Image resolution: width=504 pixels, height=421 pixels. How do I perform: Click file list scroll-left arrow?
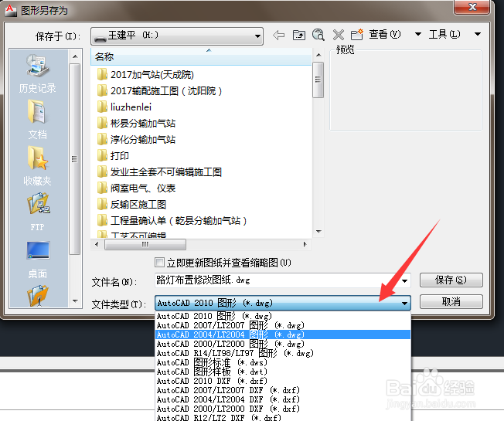tap(97, 244)
